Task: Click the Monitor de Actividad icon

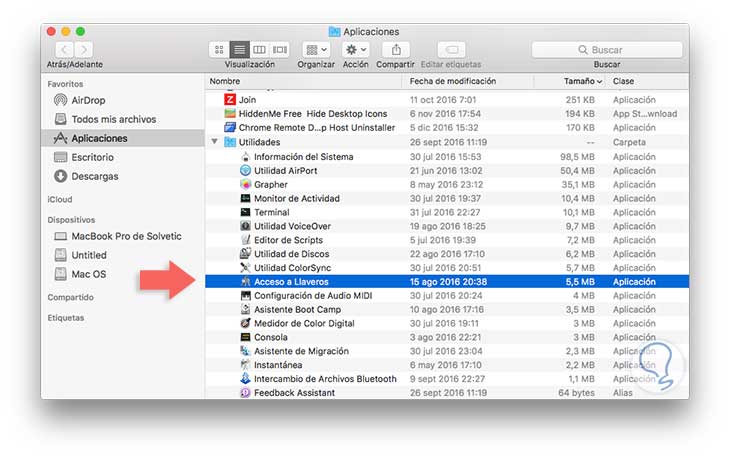Action: pyautogui.click(x=245, y=198)
